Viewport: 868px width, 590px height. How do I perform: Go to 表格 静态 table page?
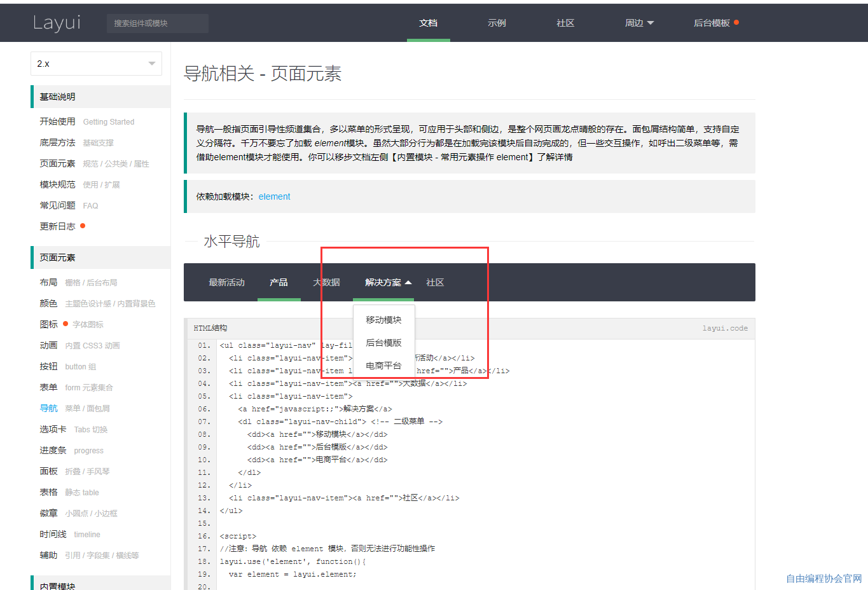69,492
